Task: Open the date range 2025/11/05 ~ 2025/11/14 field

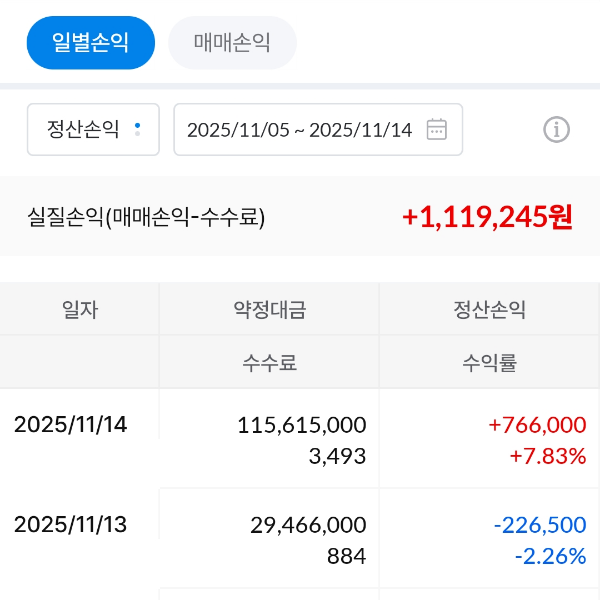Action: [299, 129]
